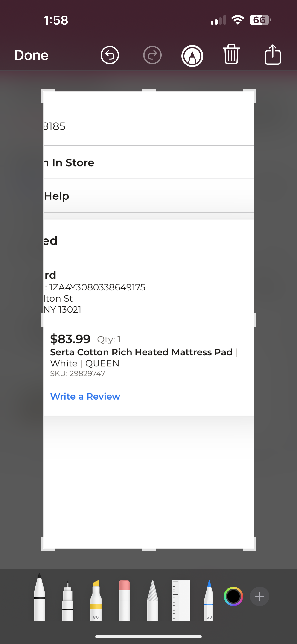
Task: Tap Done to finish editing
Action: [x=31, y=55]
